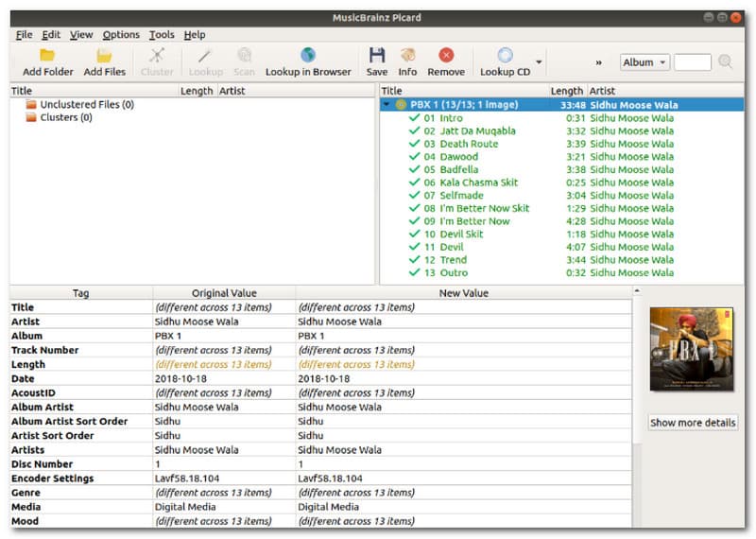Click the Genre tag row label
Image resolution: width=756 pixels, height=539 pixels.
pos(26,493)
